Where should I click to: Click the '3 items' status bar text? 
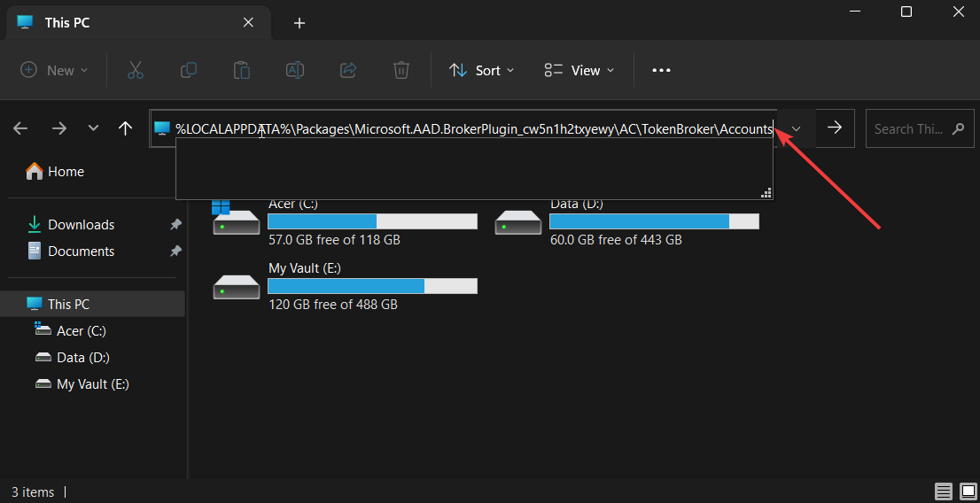(x=33, y=492)
